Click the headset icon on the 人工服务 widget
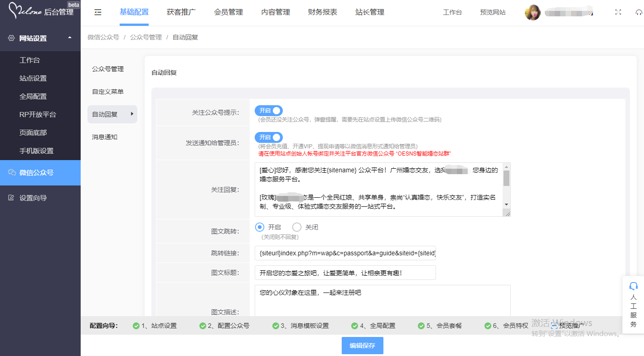 click(634, 286)
